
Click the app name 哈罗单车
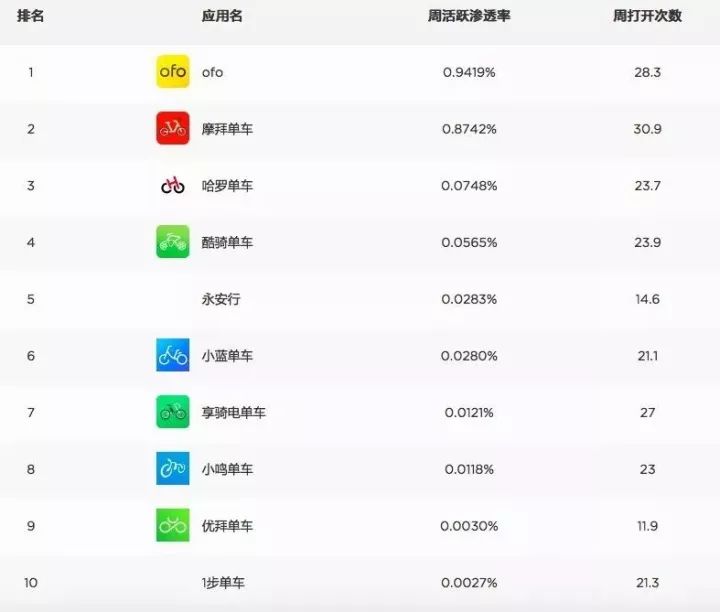point(227,186)
